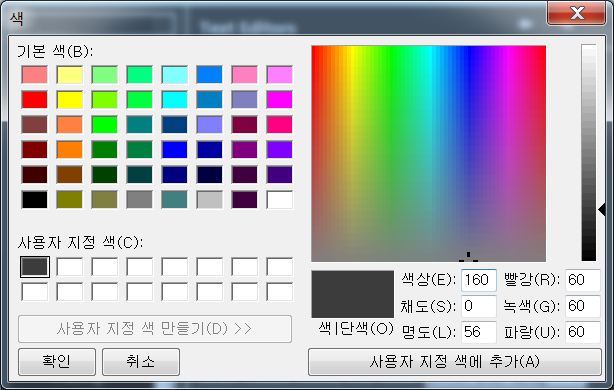The image size is (614, 390).
Task: Select the pure magenta basic color swatch
Action: (280, 100)
